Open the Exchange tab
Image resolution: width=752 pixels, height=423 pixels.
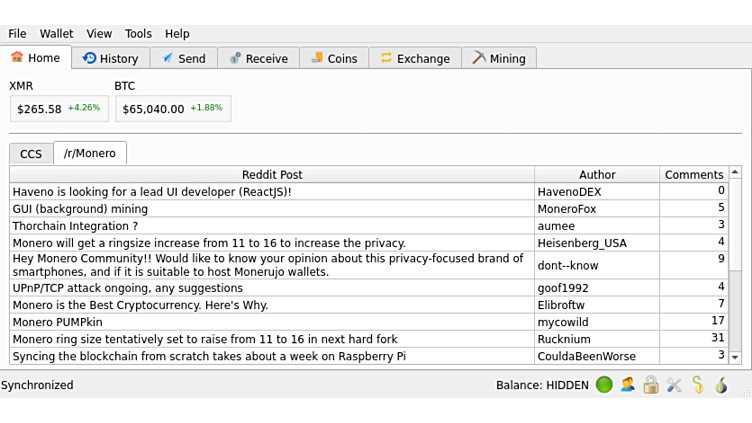[x=414, y=58]
